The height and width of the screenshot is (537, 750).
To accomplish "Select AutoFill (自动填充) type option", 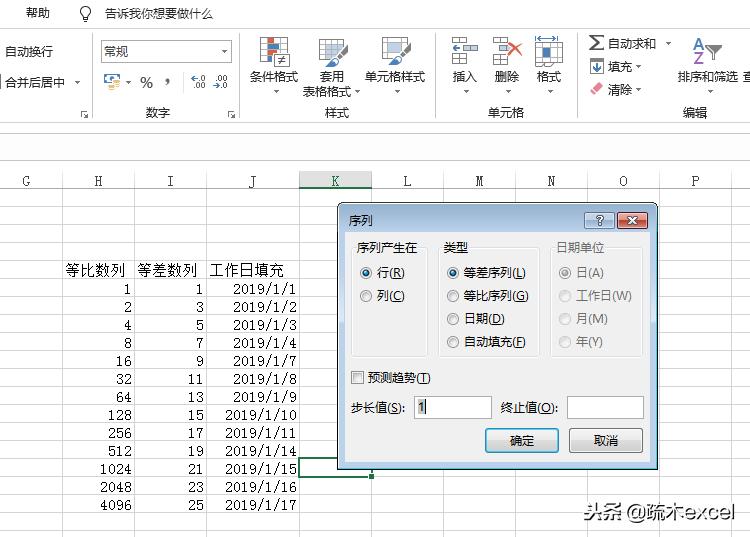I will pos(452,342).
